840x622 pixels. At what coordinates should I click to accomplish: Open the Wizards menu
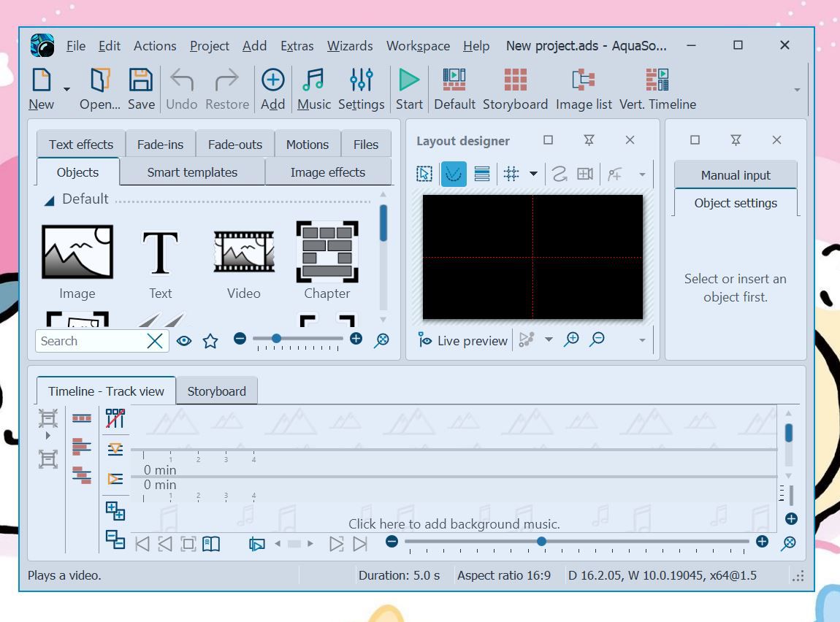tap(350, 46)
